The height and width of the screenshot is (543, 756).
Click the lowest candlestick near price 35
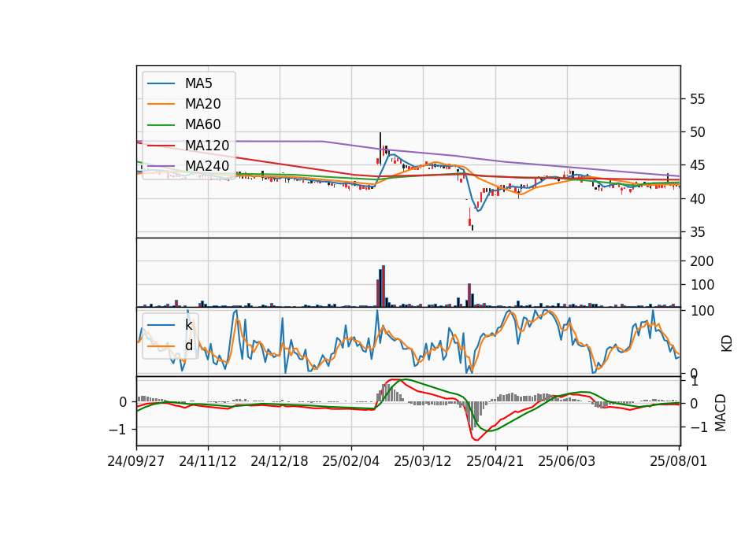click(472, 227)
